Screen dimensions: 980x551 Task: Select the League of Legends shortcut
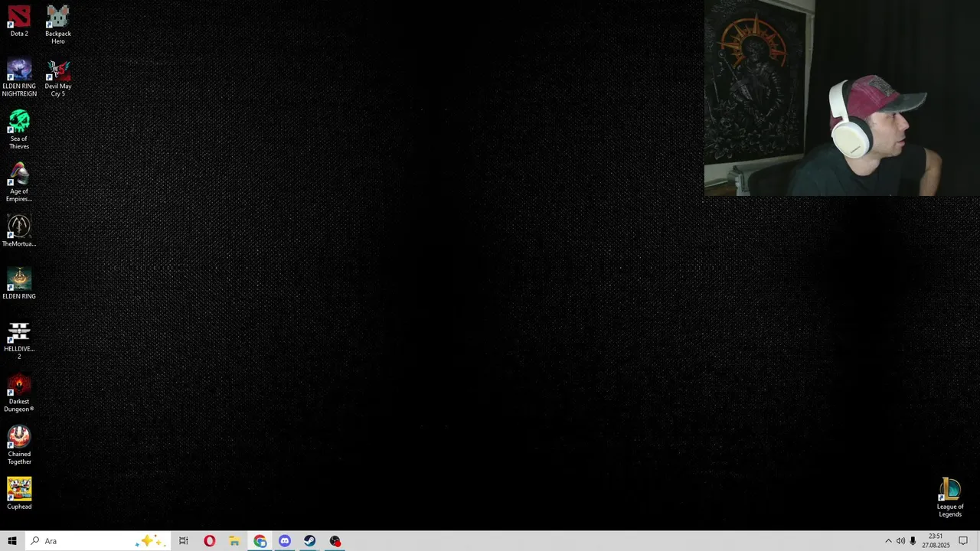point(950,497)
